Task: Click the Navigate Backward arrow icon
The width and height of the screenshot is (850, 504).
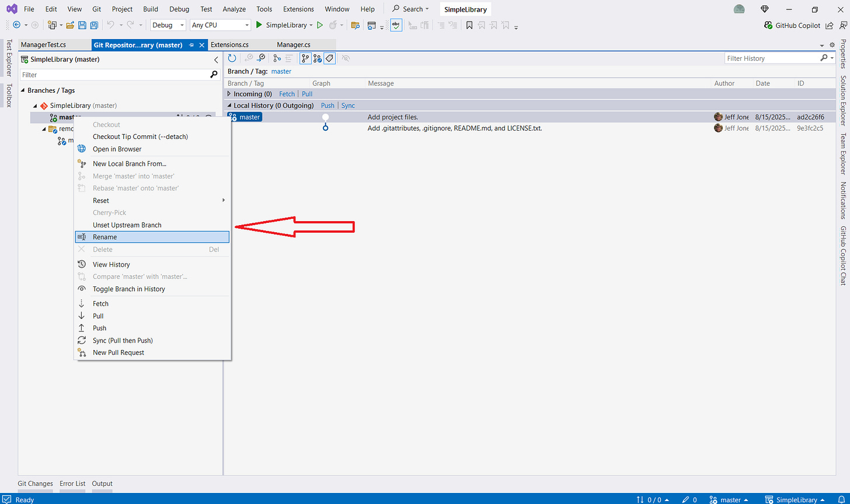Action: click(x=16, y=25)
